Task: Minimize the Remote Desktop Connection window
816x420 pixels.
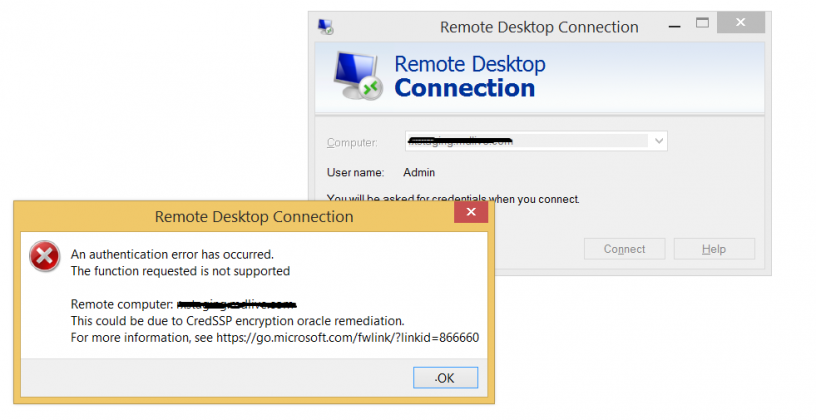Action: coord(674,26)
